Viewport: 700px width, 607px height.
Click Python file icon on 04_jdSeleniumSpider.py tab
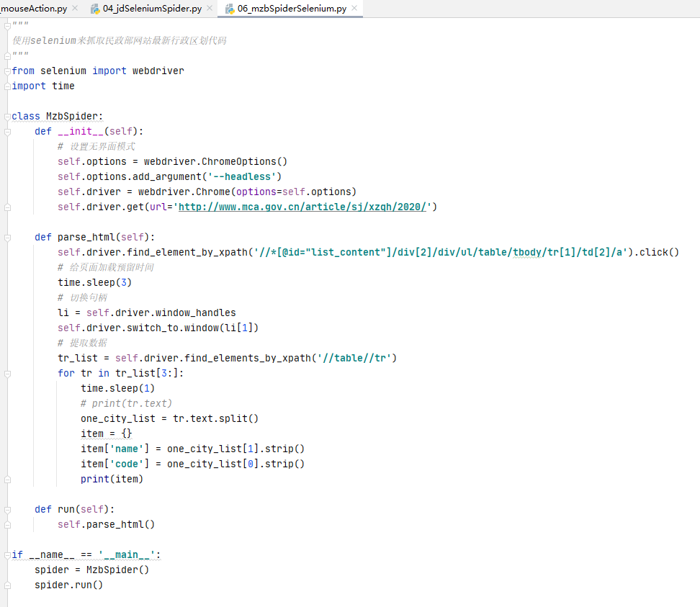coord(95,9)
